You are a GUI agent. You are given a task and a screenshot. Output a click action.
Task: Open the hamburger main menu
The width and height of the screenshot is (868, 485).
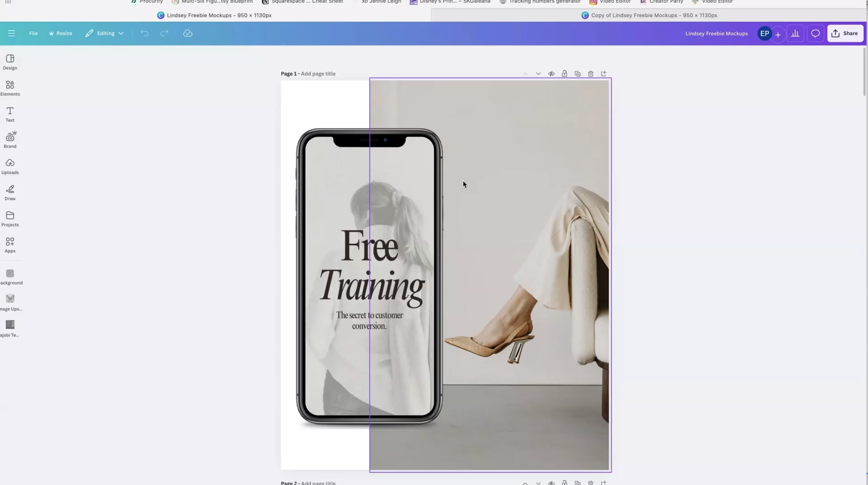click(x=11, y=33)
